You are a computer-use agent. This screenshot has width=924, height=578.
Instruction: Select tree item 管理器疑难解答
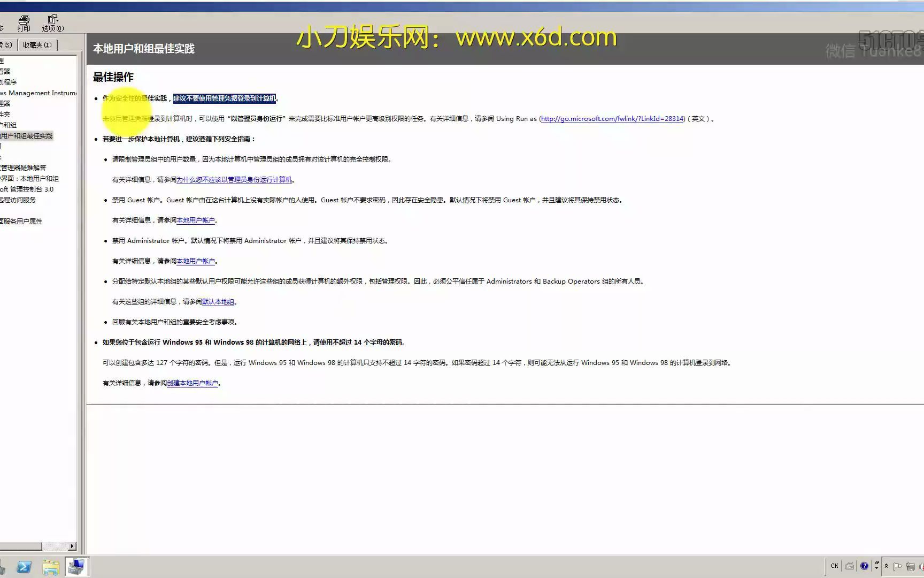coord(23,168)
